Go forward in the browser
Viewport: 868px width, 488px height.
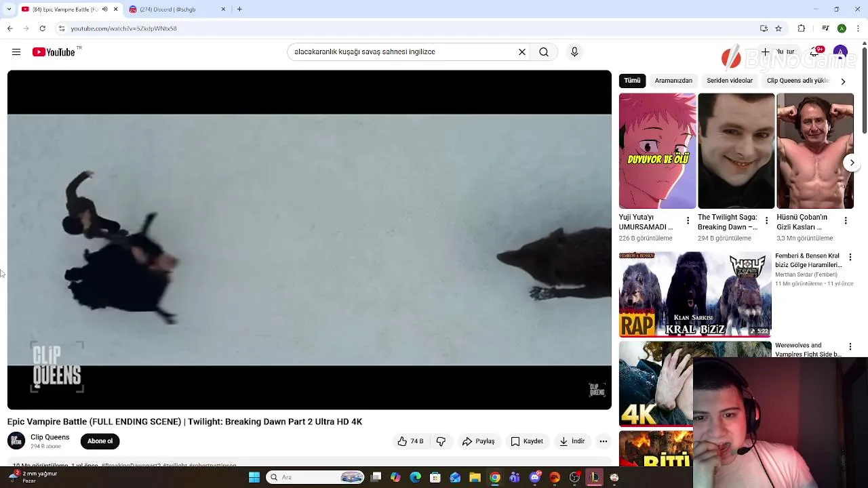pos(26,28)
